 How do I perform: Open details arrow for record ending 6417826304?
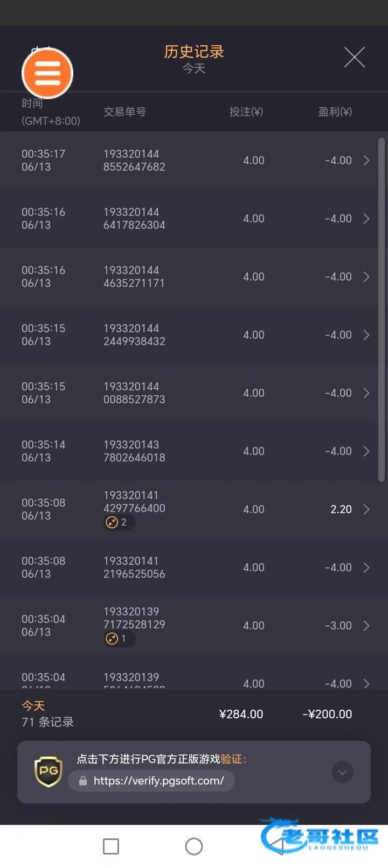[366, 219]
